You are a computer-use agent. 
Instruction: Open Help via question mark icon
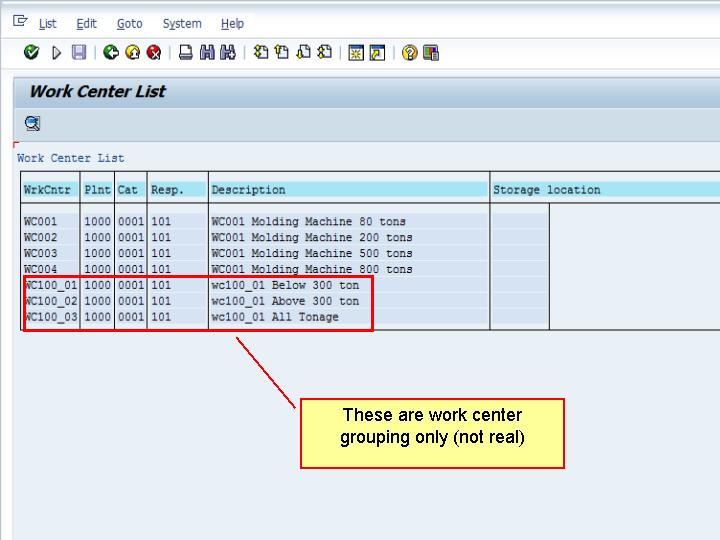410,53
